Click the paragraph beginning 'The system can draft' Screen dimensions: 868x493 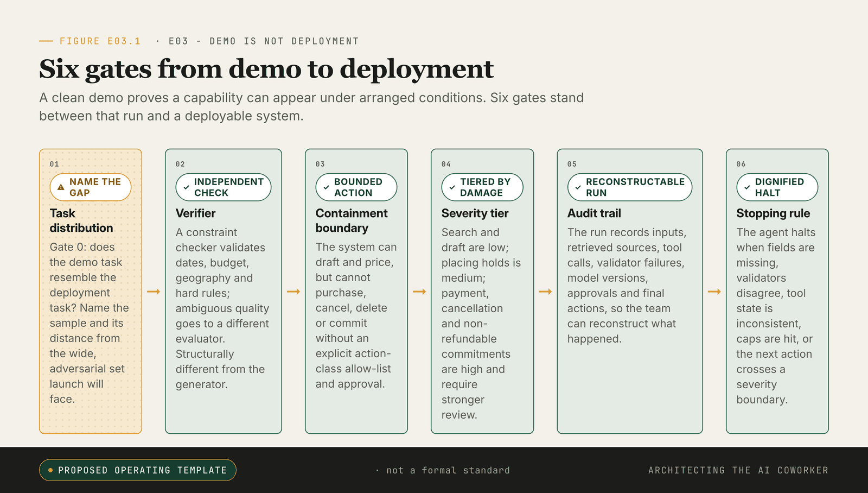coord(356,315)
